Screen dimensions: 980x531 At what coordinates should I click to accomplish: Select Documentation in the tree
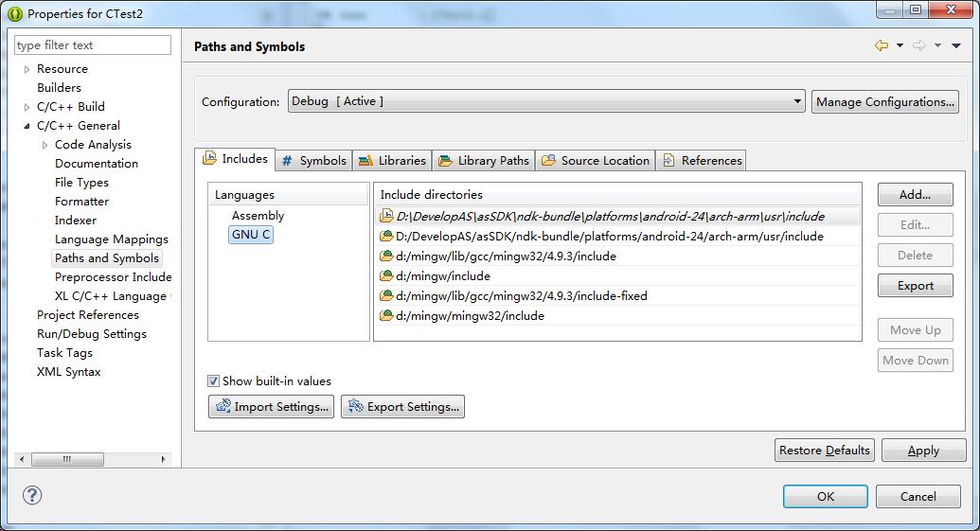tap(97, 163)
